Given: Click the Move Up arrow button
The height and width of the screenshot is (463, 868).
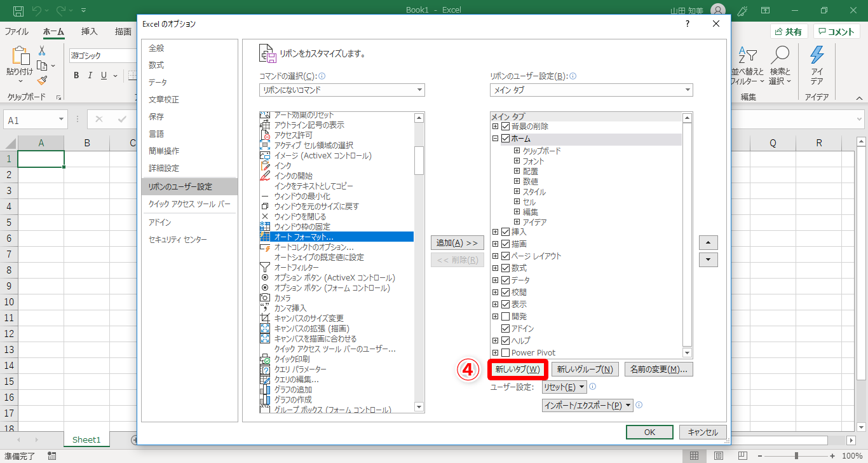Looking at the screenshot, I should tap(708, 243).
